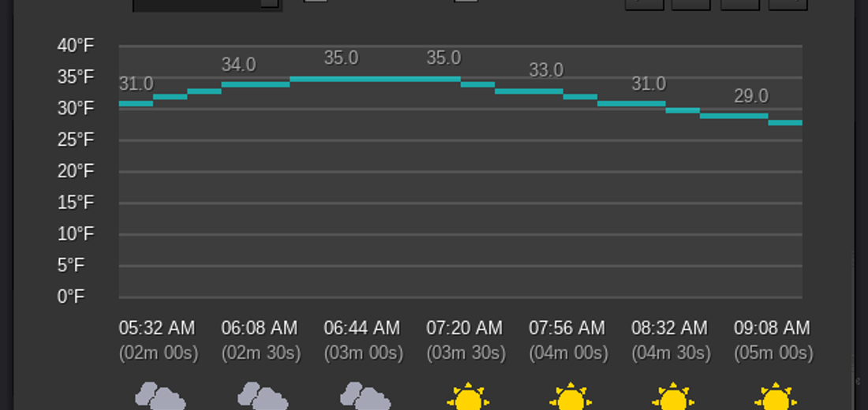Click the 33.0 data point label
868x410 pixels.
(546, 70)
